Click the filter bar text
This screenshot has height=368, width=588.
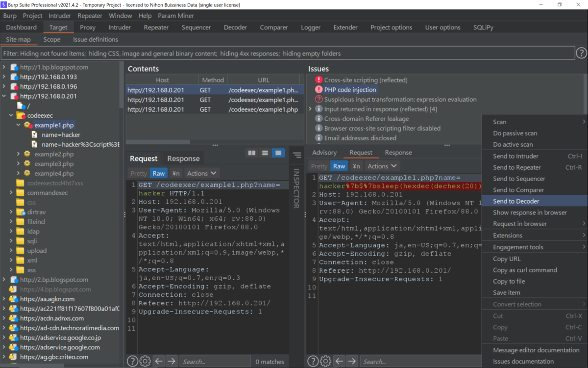coord(172,53)
